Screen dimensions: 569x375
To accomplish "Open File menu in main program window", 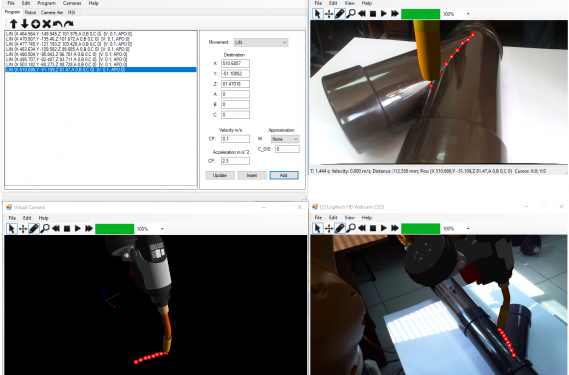I will pos(11,3).
